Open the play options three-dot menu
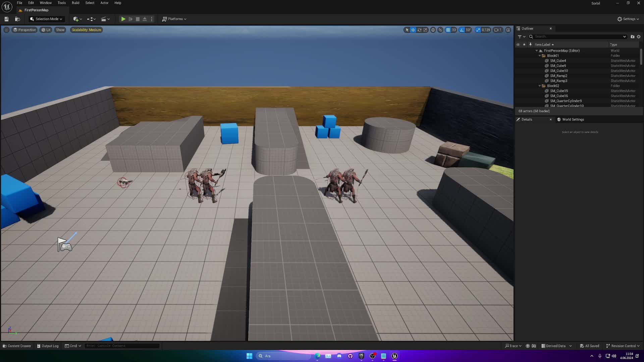Viewport: 644px width, 362px height. coord(152,19)
